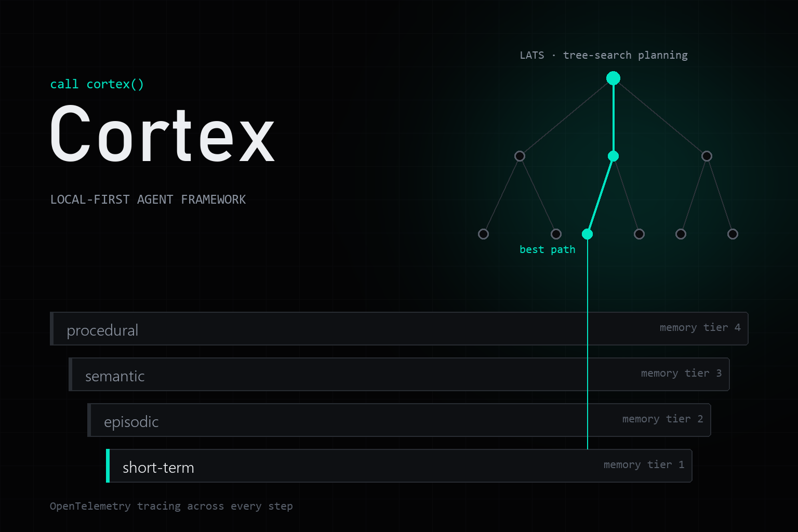Click the teal leaf node above "best path"
The width and height of the screenshot is (798, 532).
(587, 234)
